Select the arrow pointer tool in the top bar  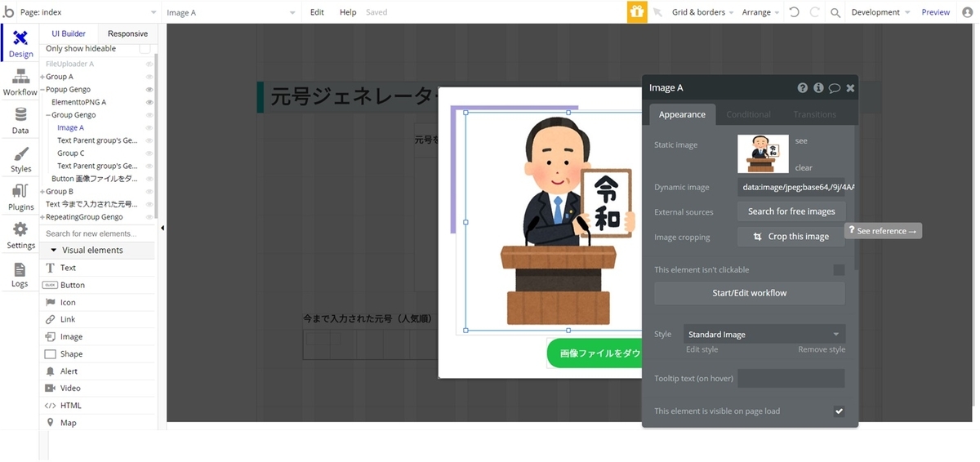[657, 12]
